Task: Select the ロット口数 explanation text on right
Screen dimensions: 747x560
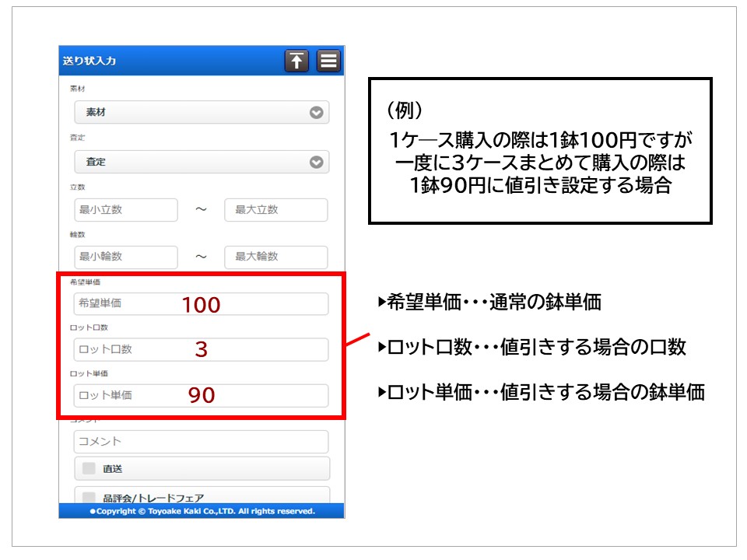Action: (x=531, y=347)
